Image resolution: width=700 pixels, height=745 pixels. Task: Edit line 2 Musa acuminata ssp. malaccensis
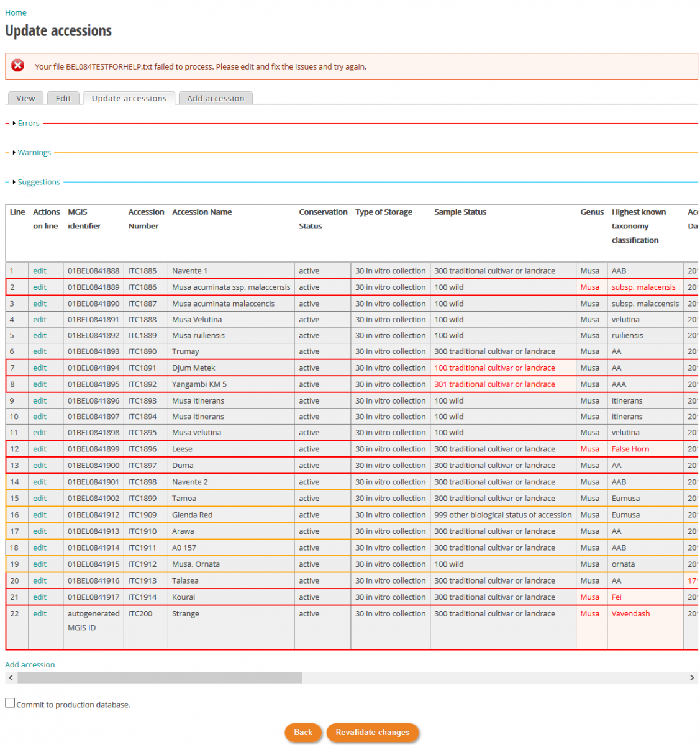coord(40,287)
